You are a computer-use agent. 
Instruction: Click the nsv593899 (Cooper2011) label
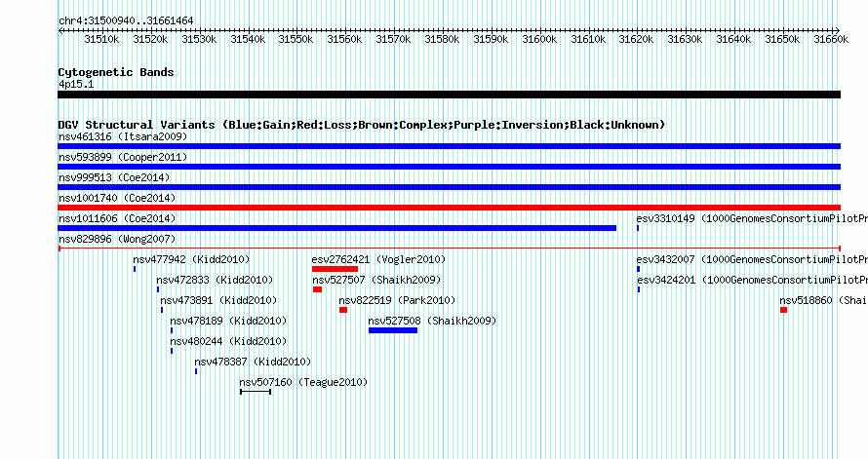point(123,157)
